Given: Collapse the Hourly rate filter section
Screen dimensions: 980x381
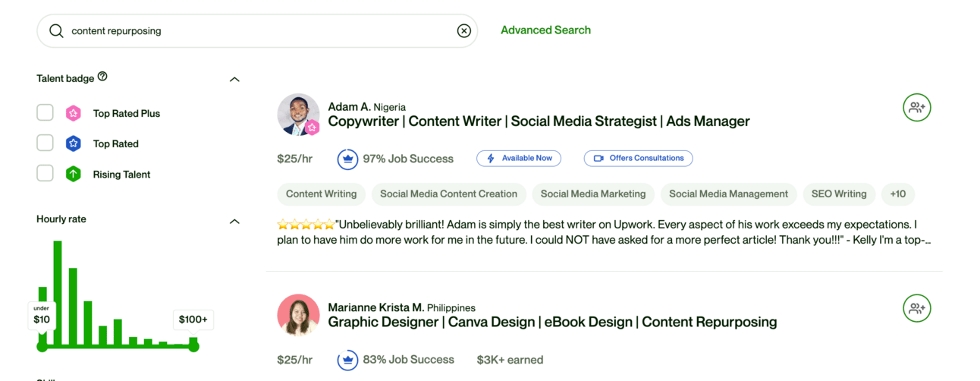Looking at the screenshot, I should click(x=234, y=222).
